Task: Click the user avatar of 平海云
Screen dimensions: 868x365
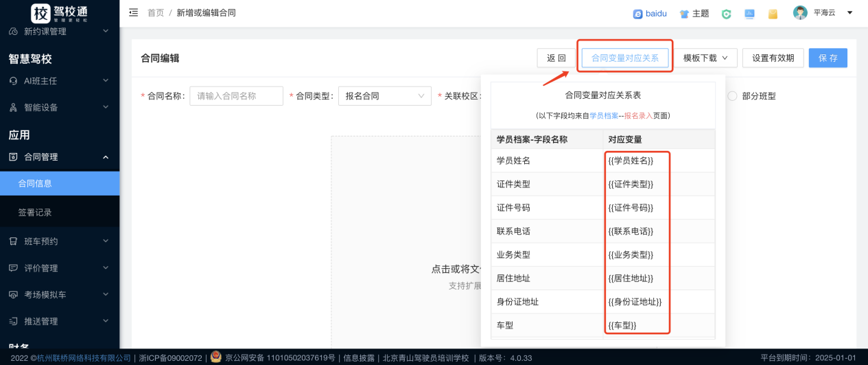Action: pyautogui.click(x=800, y=13)
